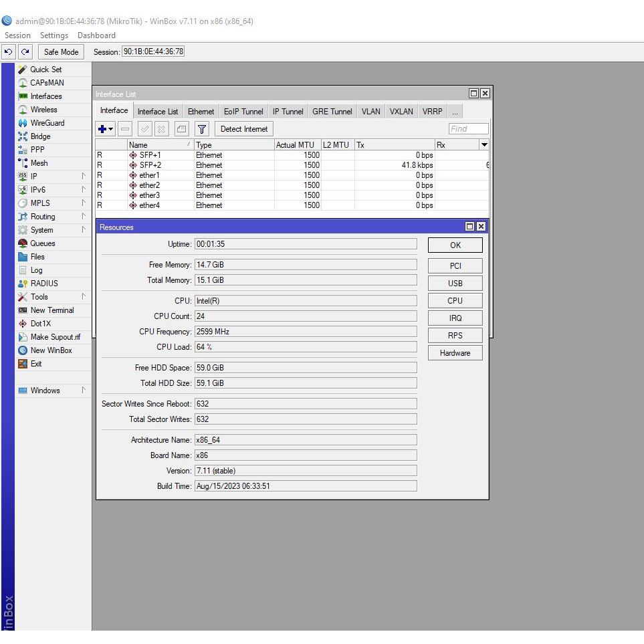Open New Terminal from the sidebar
The height and width of the screenshot is (644, 644).
pyautogui.click(x=51, y=310)
